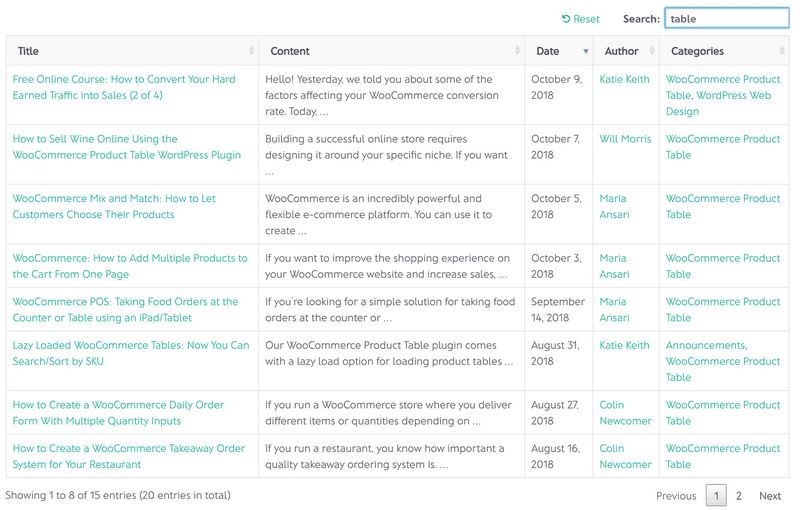Screen dimensions: 800x510
Task: Open WooCommerce Product Table category in October 7 row
Action: 723,147
